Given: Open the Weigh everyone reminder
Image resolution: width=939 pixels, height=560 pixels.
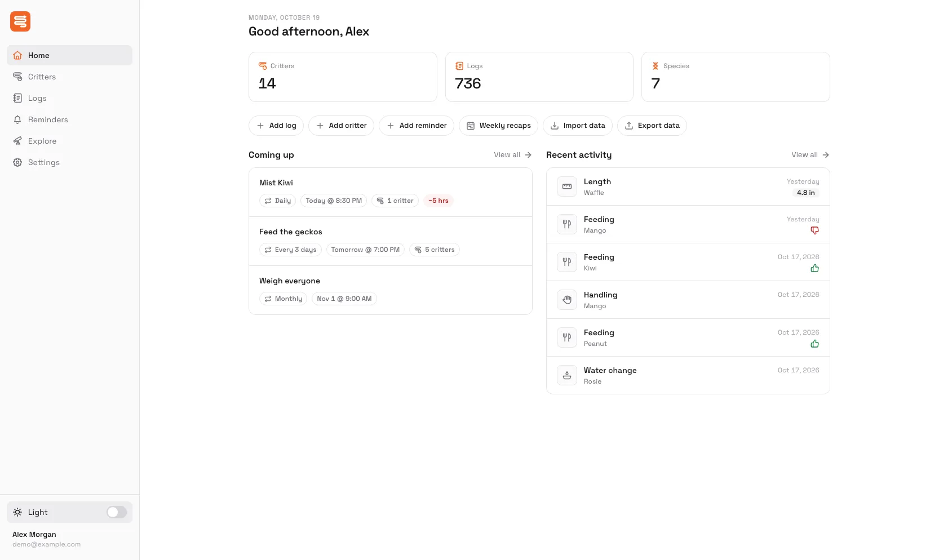Looking at the screenshot, I should [x=391, y=290].
